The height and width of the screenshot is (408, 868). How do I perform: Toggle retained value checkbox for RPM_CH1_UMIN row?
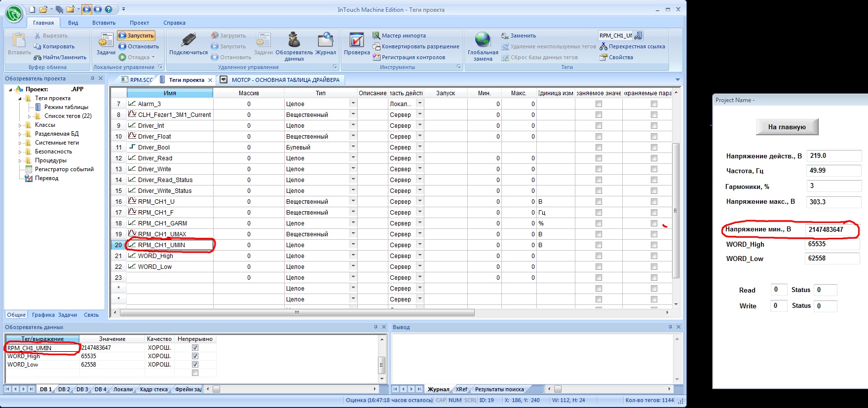[599, 245]
